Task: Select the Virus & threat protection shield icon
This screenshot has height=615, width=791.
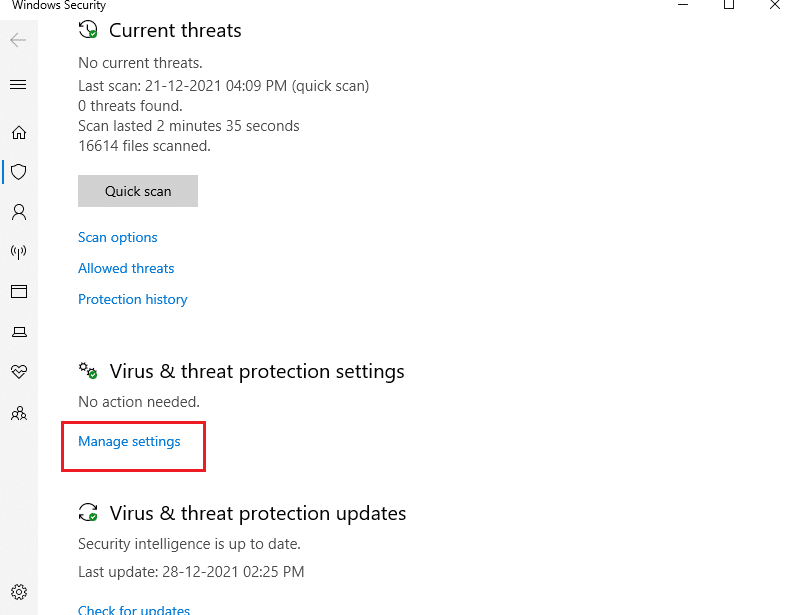Action: click(18, 172)
